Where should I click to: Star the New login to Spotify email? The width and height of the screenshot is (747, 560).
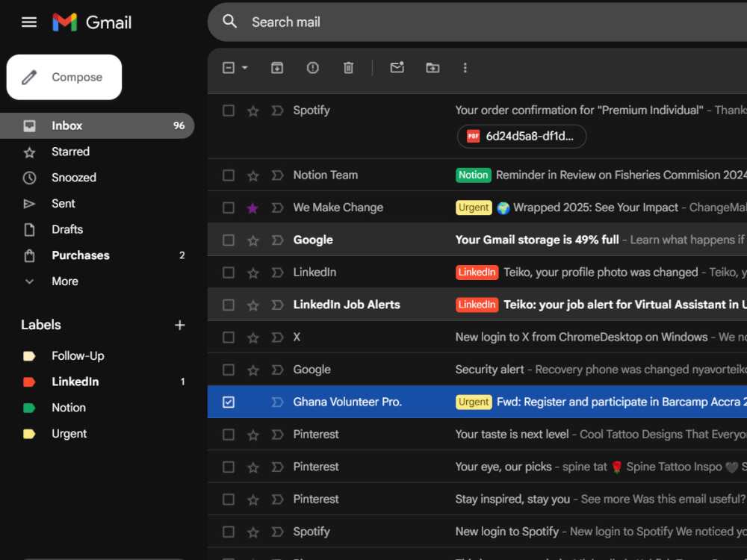pos(253,532)
